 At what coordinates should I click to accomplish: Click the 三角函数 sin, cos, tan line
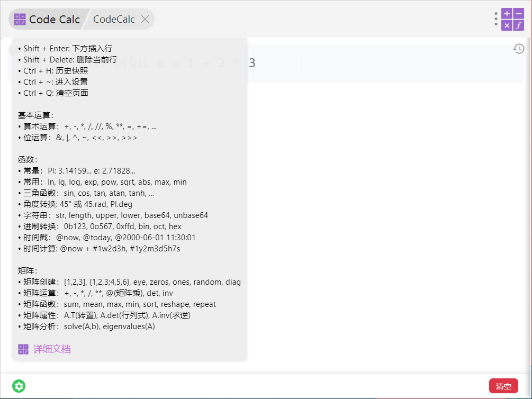click(86, 193)
